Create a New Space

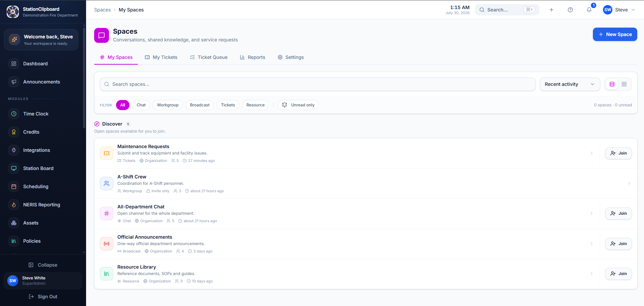(615, 34)
